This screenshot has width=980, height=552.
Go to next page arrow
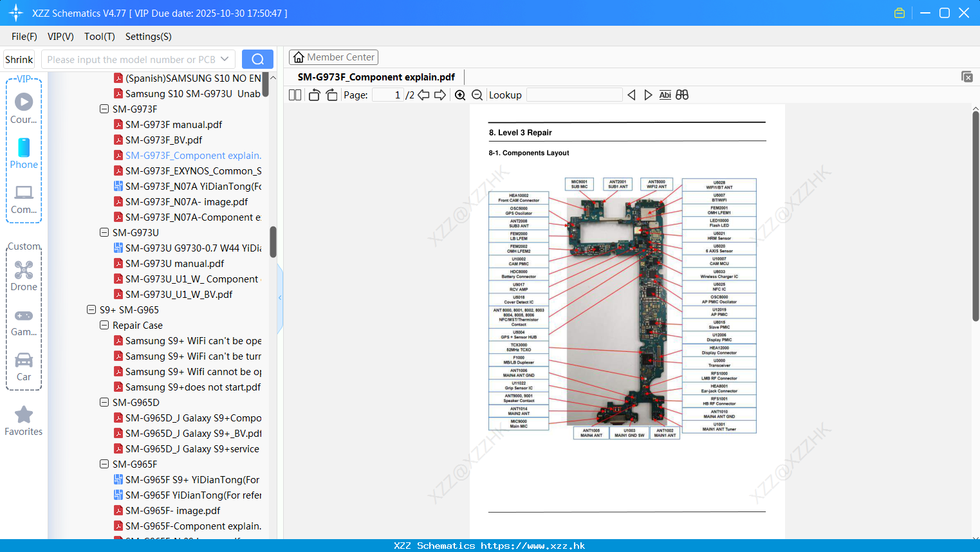coord(440,95)
